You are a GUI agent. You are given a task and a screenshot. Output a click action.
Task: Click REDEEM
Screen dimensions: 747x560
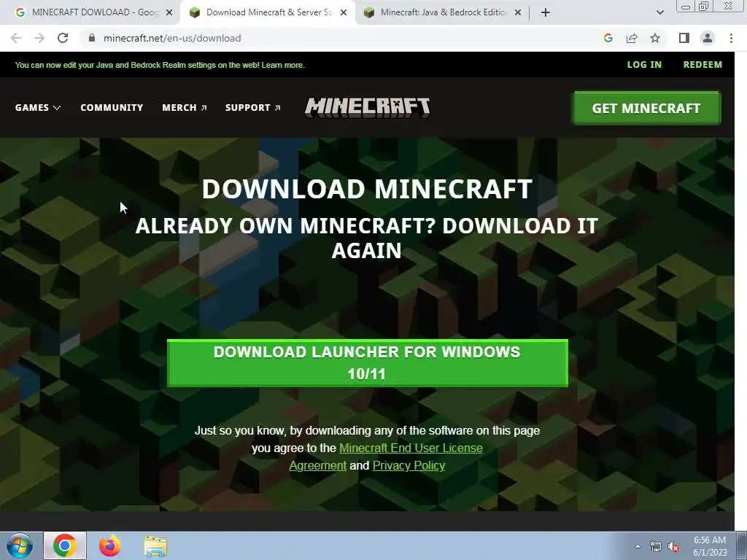(x=703, y=65)
